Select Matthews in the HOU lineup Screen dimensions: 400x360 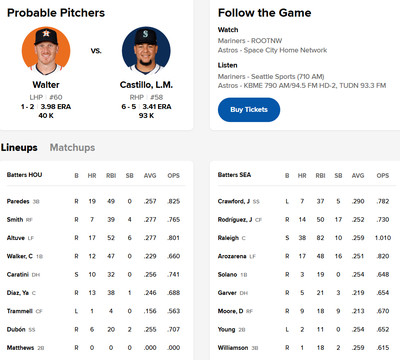20,348
